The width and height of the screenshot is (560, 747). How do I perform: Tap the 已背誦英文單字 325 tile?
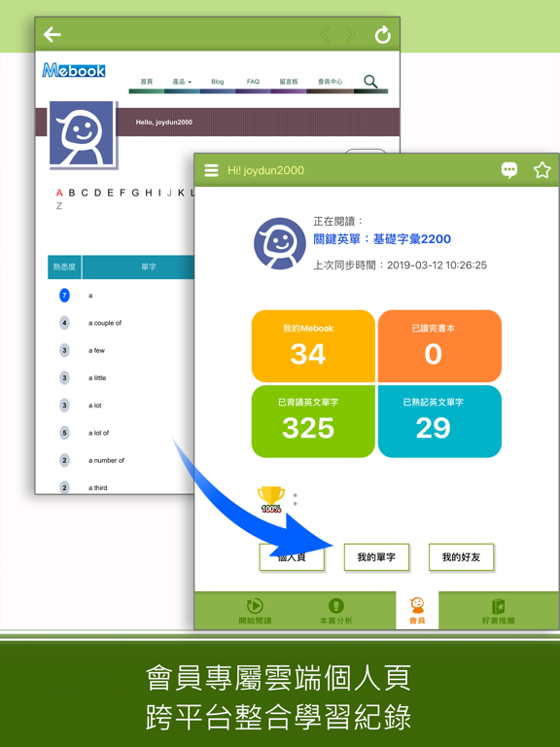point(313,421)
